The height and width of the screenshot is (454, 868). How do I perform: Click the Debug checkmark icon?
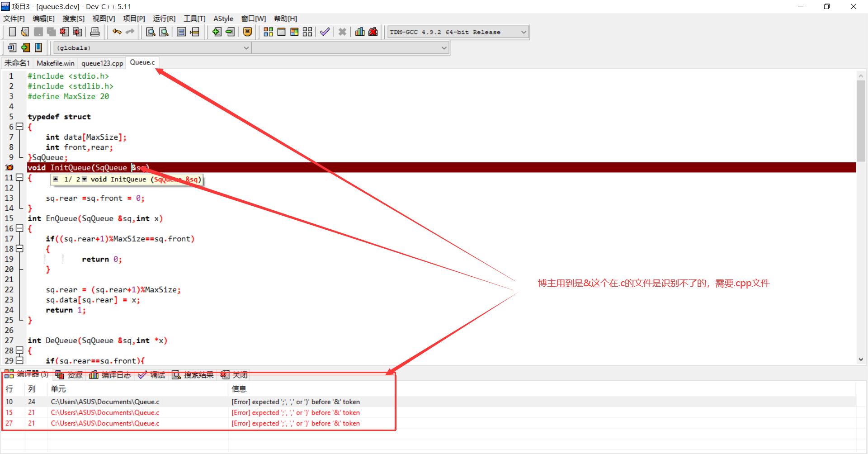pyautogui.click(x=325, y=32)
